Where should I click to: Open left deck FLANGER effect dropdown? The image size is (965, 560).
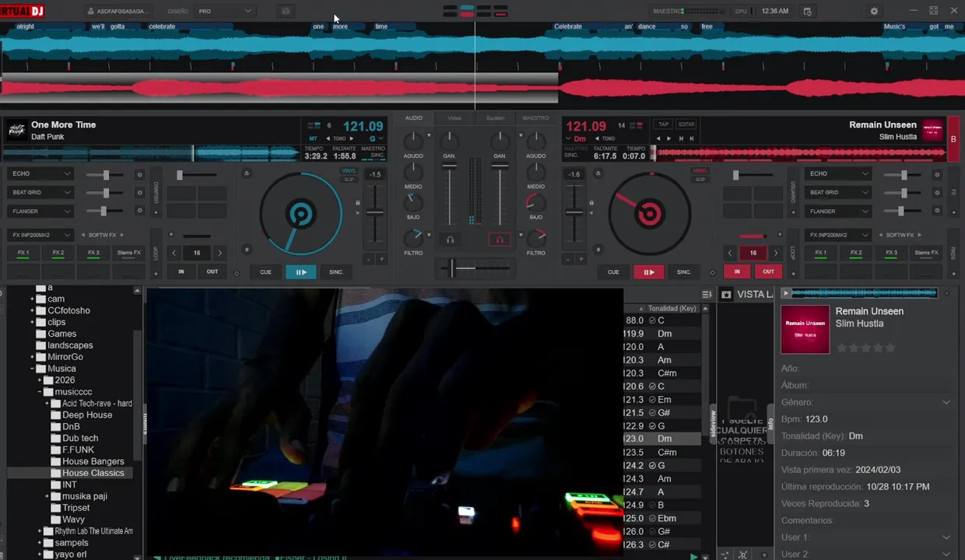[x=40, y=211]
